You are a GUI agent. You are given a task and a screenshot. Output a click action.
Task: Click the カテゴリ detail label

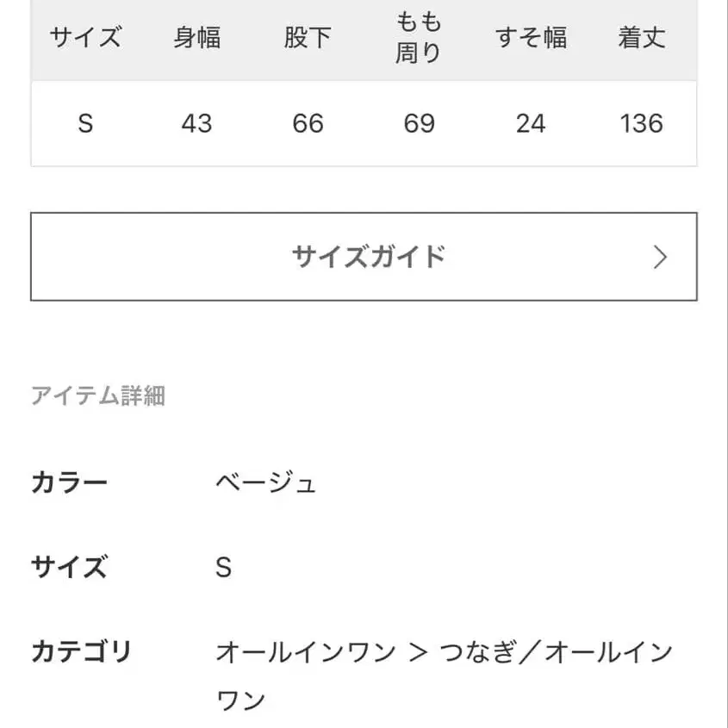(81, 653)
